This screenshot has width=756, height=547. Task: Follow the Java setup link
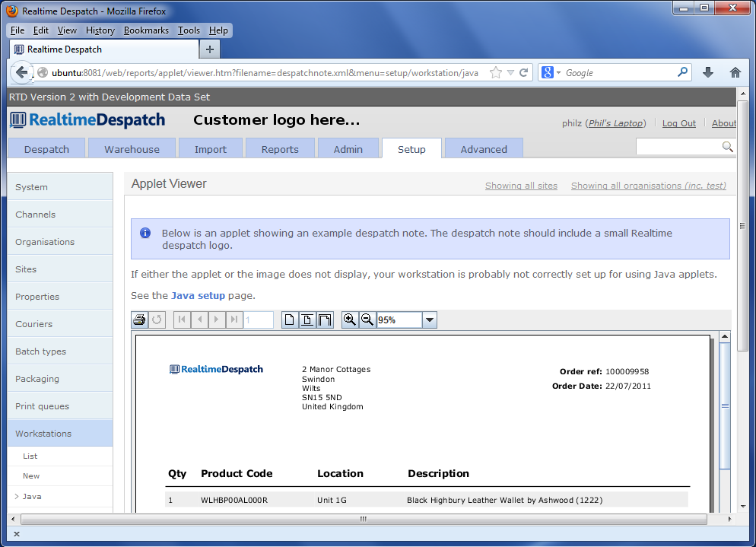click(x=199, y=295)
